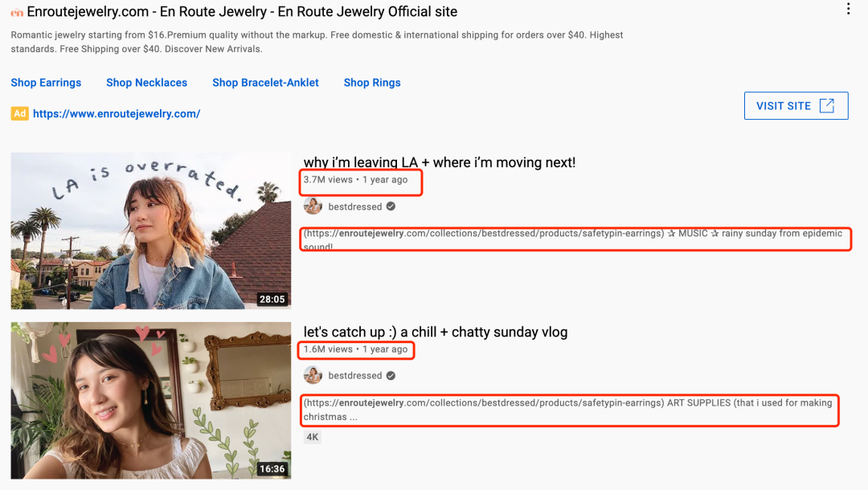This screenshot has height=490, width=868.
Task: Open the Shop Bracelet-Anklet link
Action: click(x=266, y=83)
